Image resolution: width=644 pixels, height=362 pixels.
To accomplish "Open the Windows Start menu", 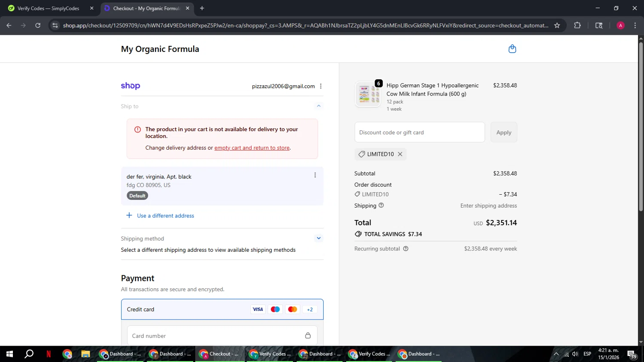I will click(x=9, y=354).
